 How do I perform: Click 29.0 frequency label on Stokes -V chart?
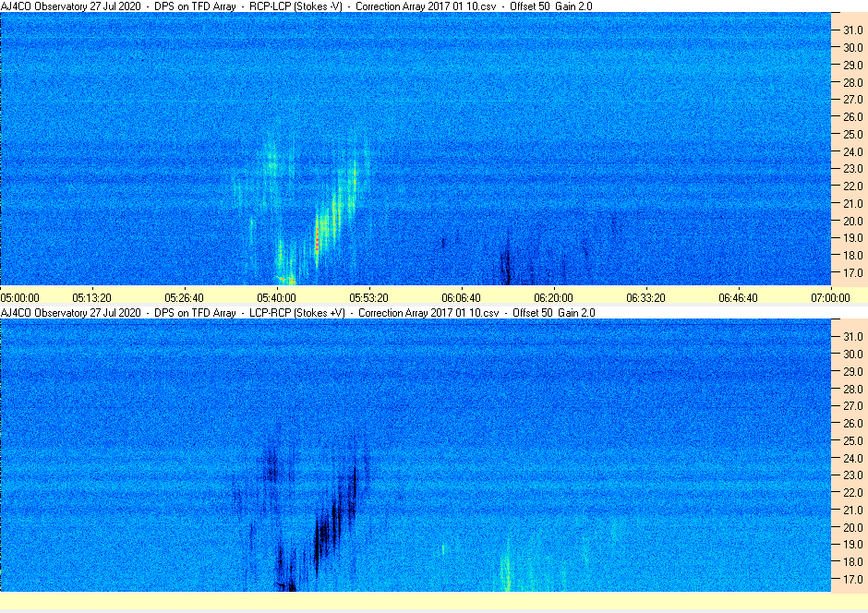pyautogui.click(x=853, y=66)
